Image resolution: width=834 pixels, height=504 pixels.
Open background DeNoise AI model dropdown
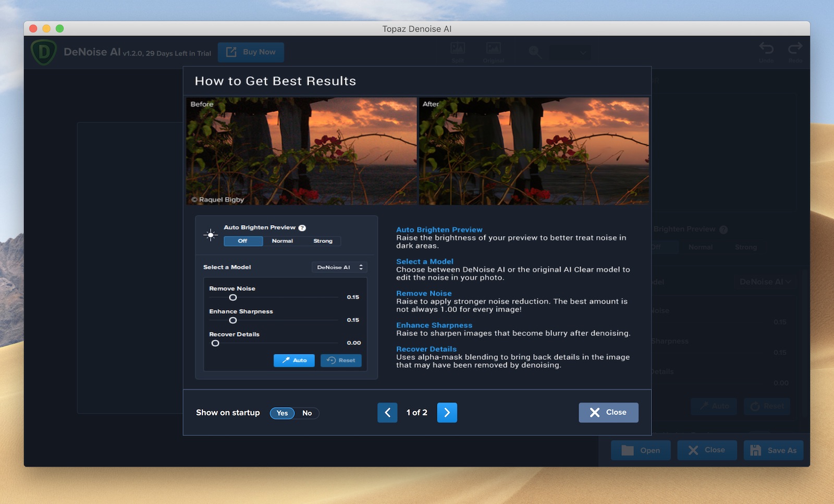(x=765, y=282)
